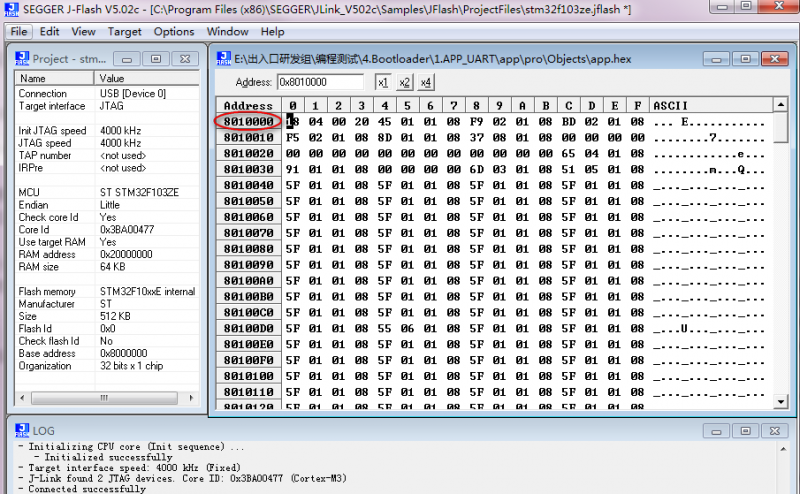The image size is (800, 494).
Task: Open the Target menu
Action: (x=124, y=32)
